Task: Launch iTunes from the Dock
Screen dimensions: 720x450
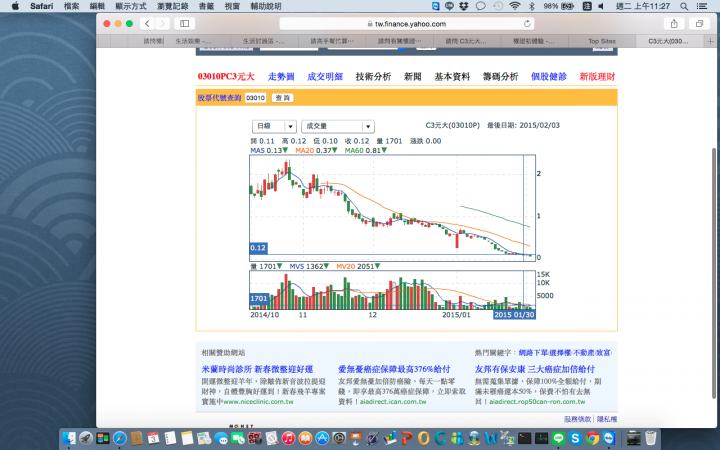Action: point(288,438)
